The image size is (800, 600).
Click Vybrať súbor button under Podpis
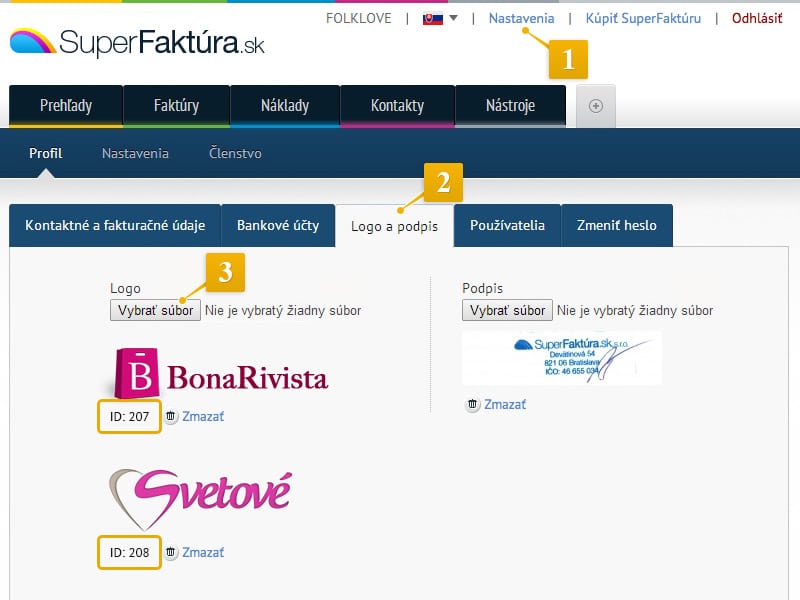(508, 310)
